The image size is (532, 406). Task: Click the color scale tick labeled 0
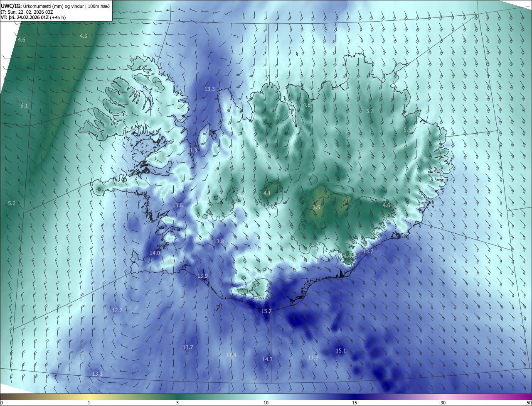click(2, 403)
